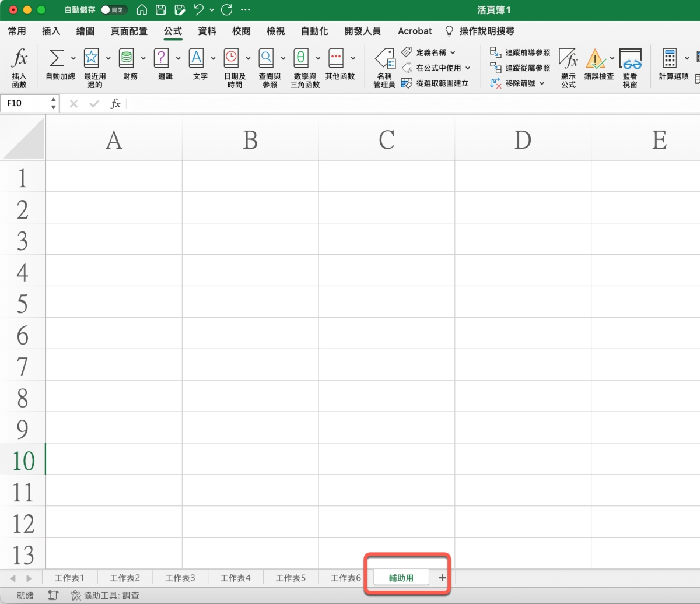The width and height of the screenshot is (700, 604).
Task: Click formula bar confirm checkmark icon
Action: click(x=94, y=104)
